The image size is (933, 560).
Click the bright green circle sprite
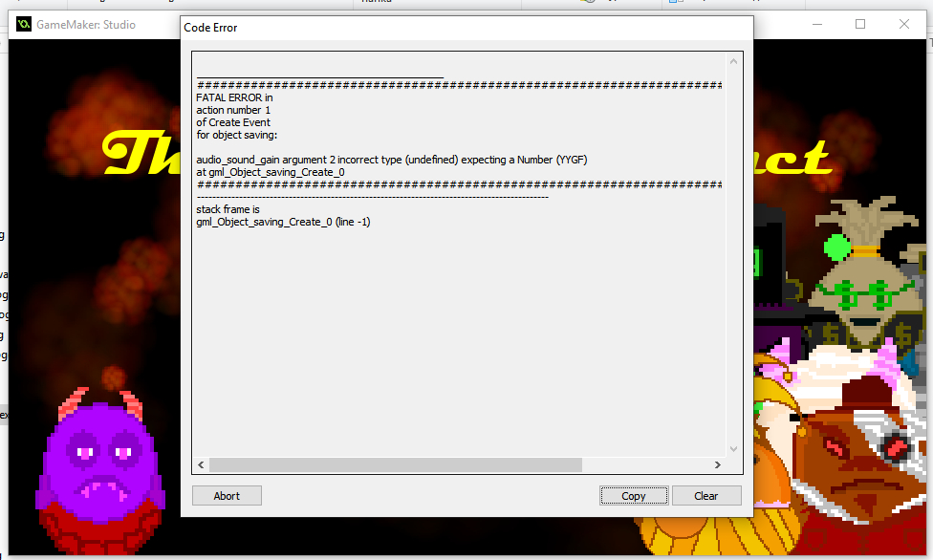(x=837, y=247)
